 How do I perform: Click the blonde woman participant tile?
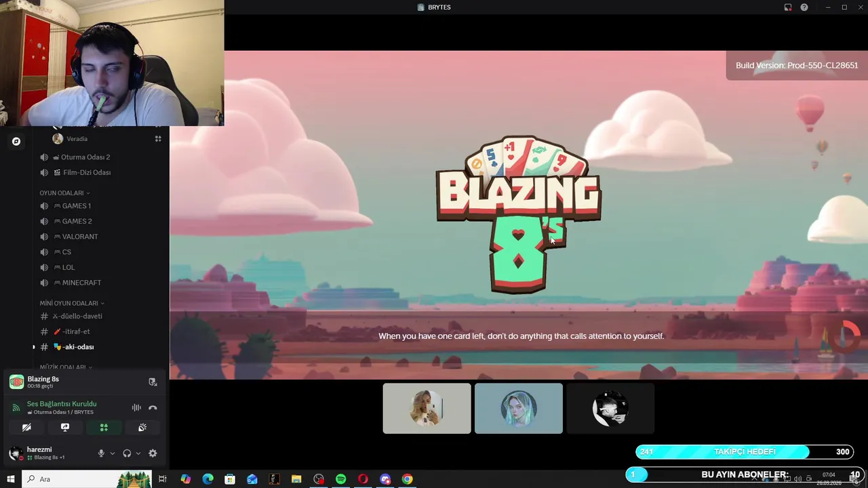coord(427,409)
